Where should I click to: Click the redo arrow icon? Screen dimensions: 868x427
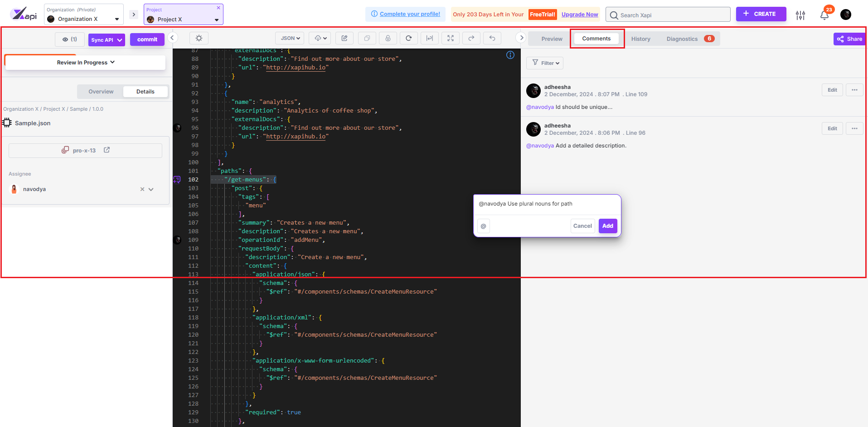point(471,38)
